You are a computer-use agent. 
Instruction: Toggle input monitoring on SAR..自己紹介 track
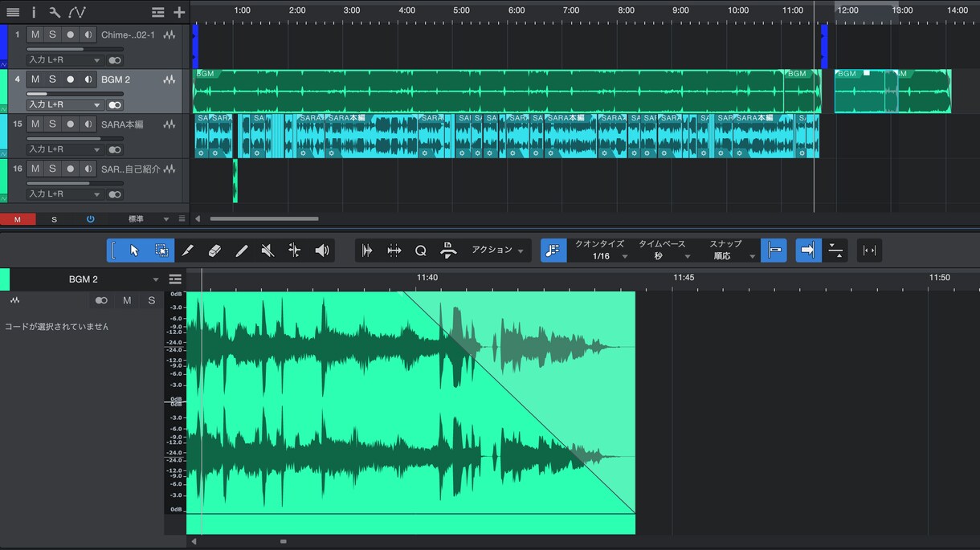click(x=88, y=169)
